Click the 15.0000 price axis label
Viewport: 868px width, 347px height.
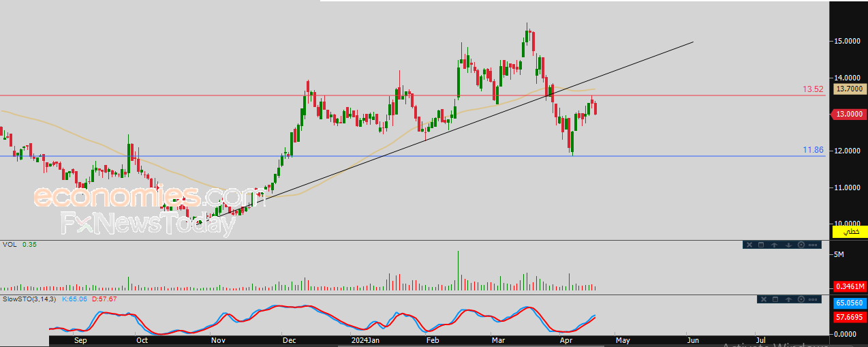[x=848, y=41]
